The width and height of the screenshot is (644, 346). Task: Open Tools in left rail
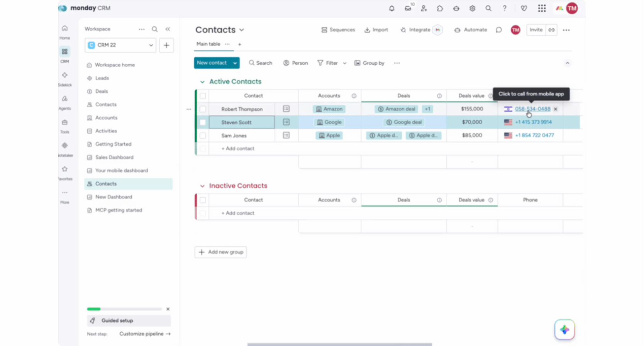pos(64,126)
